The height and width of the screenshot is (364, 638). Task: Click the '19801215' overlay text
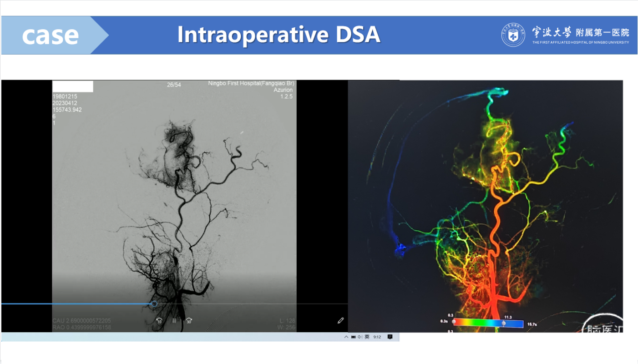tap(65, 97)
